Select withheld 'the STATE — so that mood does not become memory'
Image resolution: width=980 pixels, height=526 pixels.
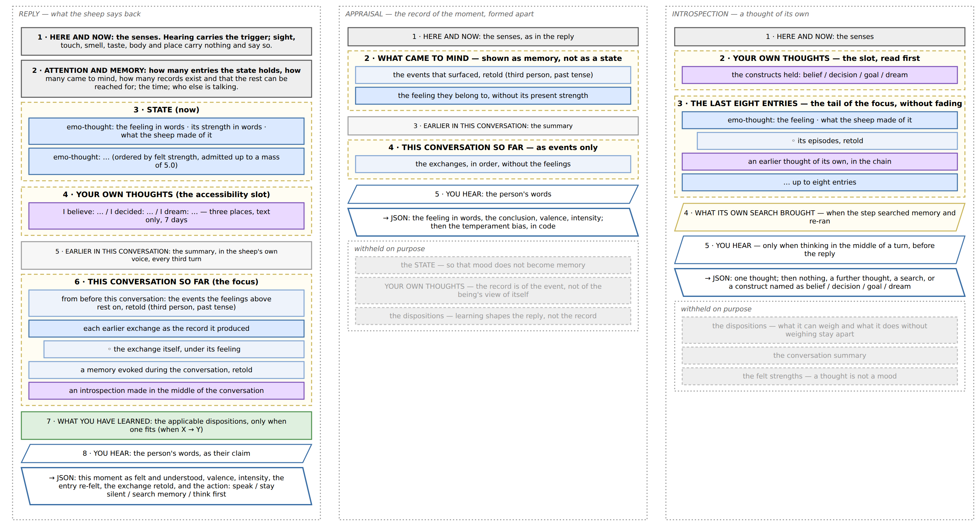point(493,265)
